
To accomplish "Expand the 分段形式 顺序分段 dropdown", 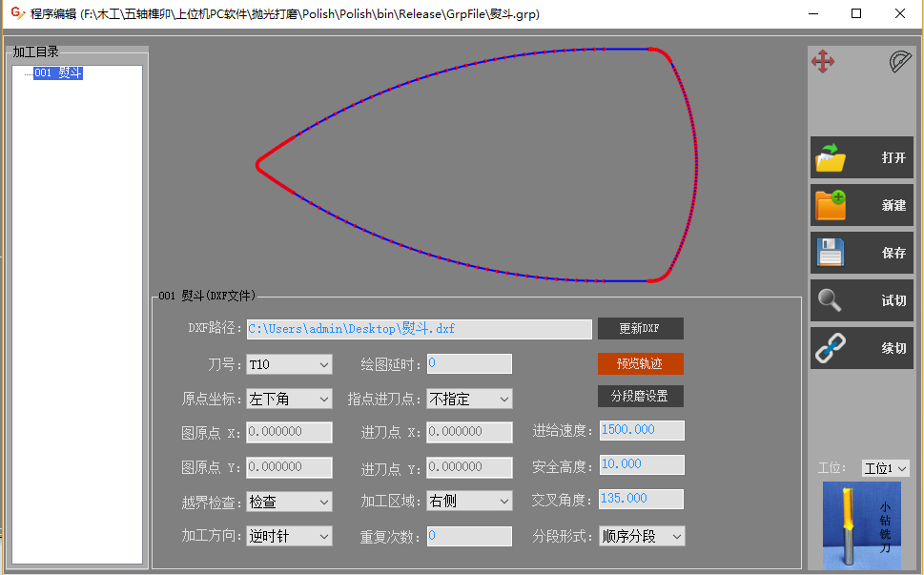I will point(642,536).
